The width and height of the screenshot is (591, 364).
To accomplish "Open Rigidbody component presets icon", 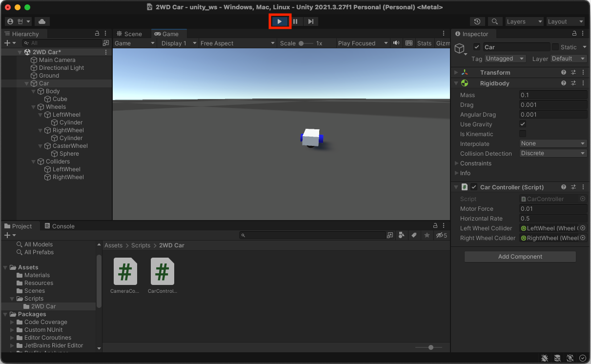I will coord(573,83).
